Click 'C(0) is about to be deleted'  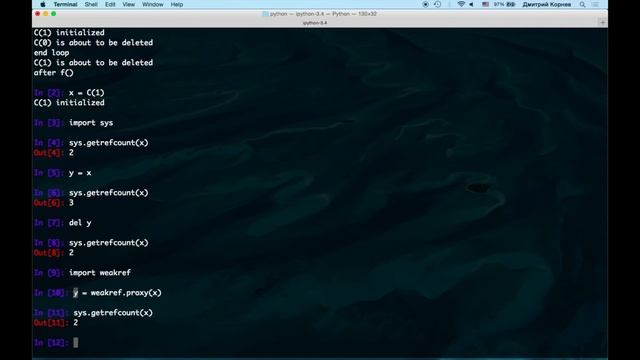click(x=93, y=43)
